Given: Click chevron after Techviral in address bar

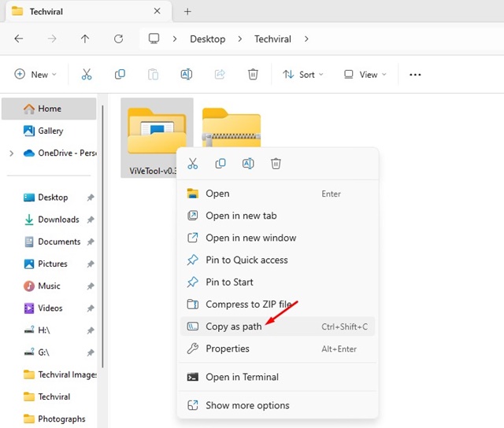Looking at the screenshot, I should (306, 39).
